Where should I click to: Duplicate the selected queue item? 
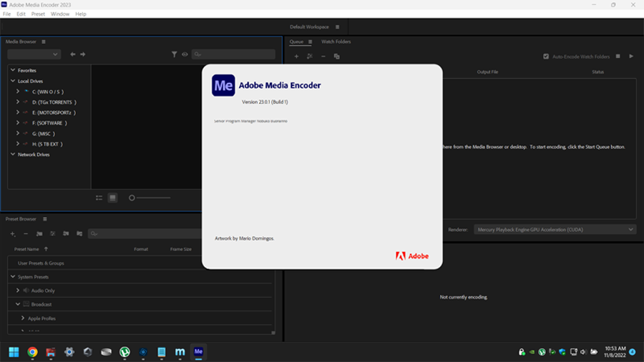337,57
